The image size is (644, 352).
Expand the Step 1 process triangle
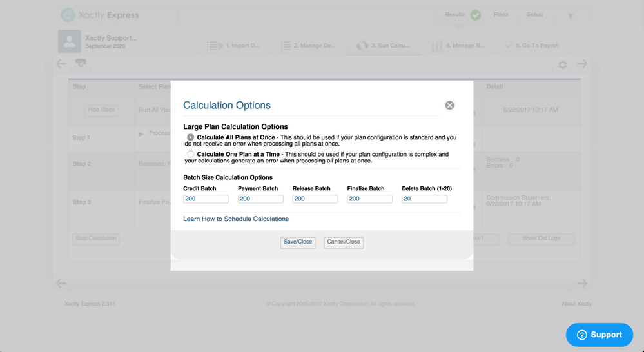(x=141, y=134)
